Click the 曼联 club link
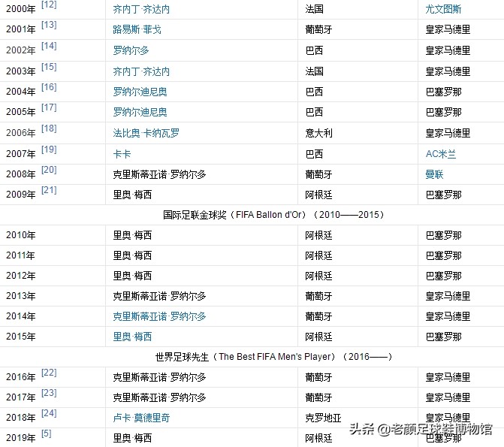This screenshot has width=504, height=447. [x=434, y=174]
